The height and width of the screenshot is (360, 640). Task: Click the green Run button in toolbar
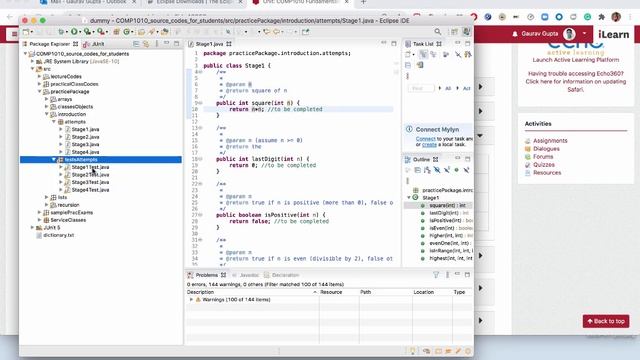[74, 31]
